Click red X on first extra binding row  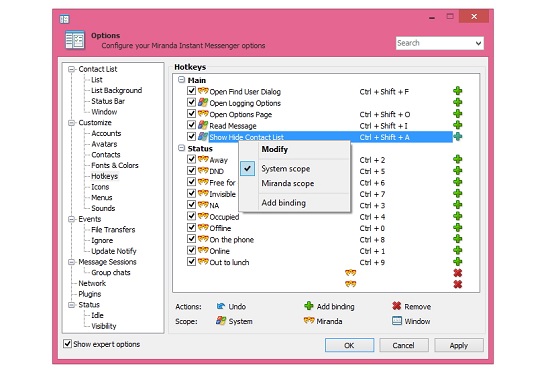click(457, 273)
